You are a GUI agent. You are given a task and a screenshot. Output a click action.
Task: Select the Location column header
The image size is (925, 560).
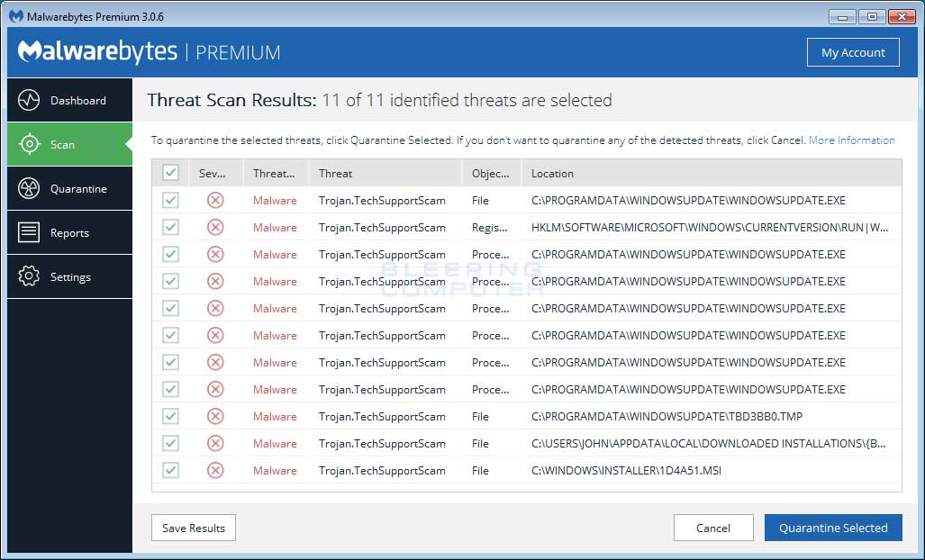click(x=552, y=172)
